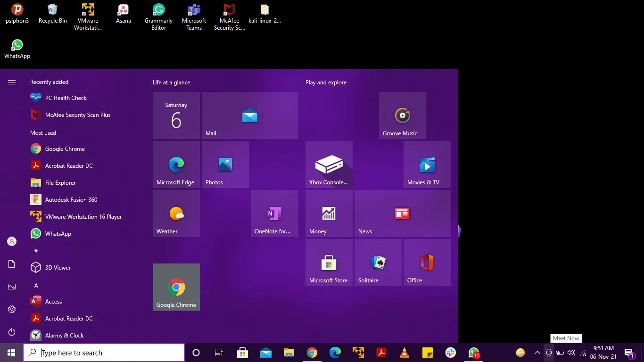Launch McAfee Security Scan Plus from app list

(x=85, y=115)
